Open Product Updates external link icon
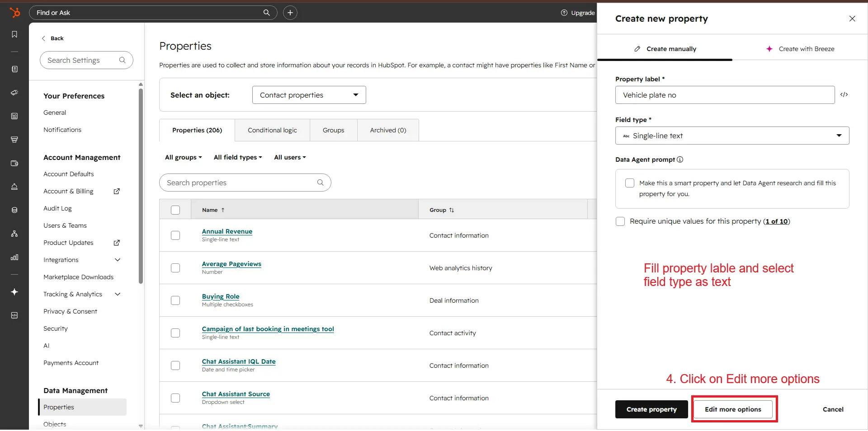Viewport: 868px width, 431px height. (x=117, y=243)
